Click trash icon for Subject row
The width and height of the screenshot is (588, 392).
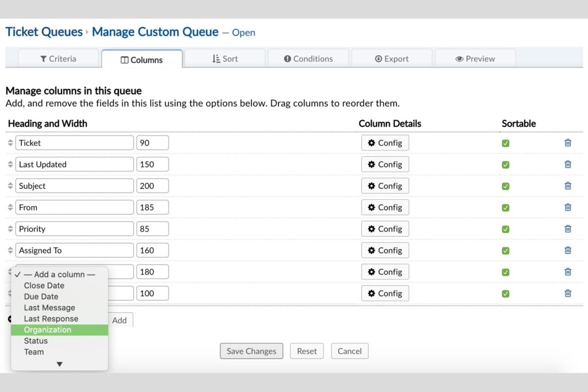pyautogui.click(x=567, y=186)
